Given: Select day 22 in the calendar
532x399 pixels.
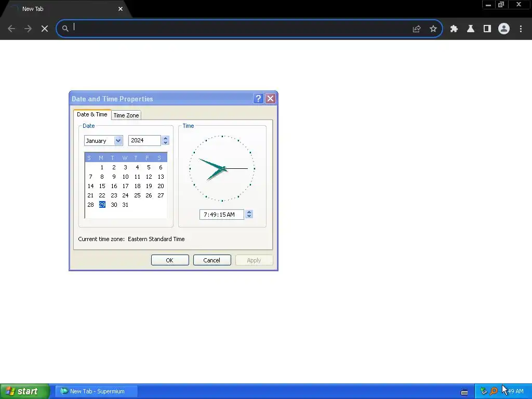Looking at the screenshot, I should 102,195.
